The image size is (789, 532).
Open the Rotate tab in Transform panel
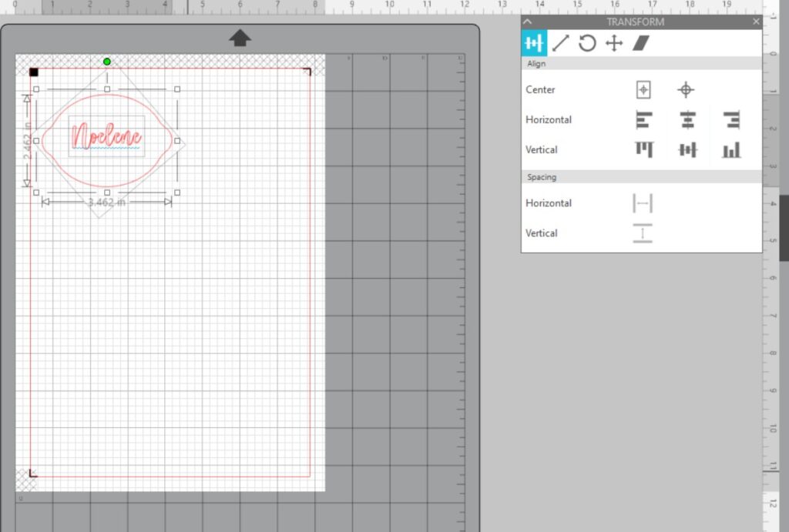click(x=587, y=43)
